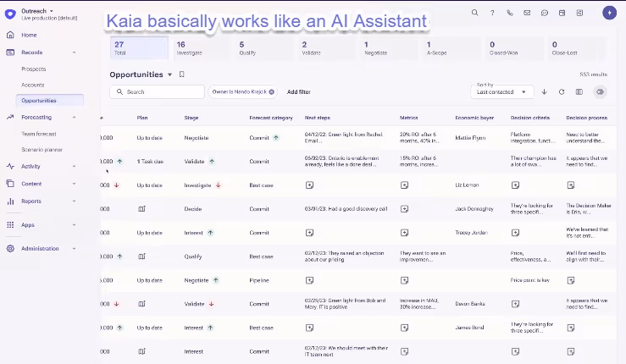
Task: Reverse the sort direction arrow
Action: pyautogui.click(x=544, y=91)
